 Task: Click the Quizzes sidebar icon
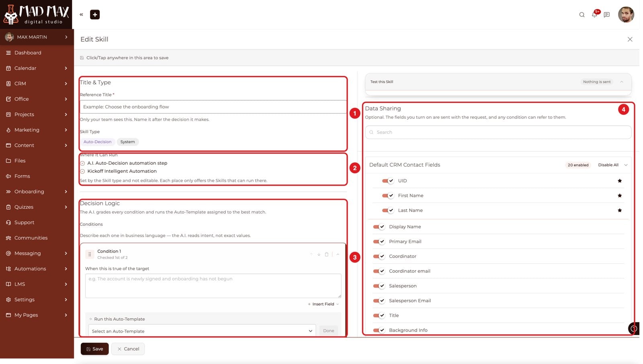point(8,207)
